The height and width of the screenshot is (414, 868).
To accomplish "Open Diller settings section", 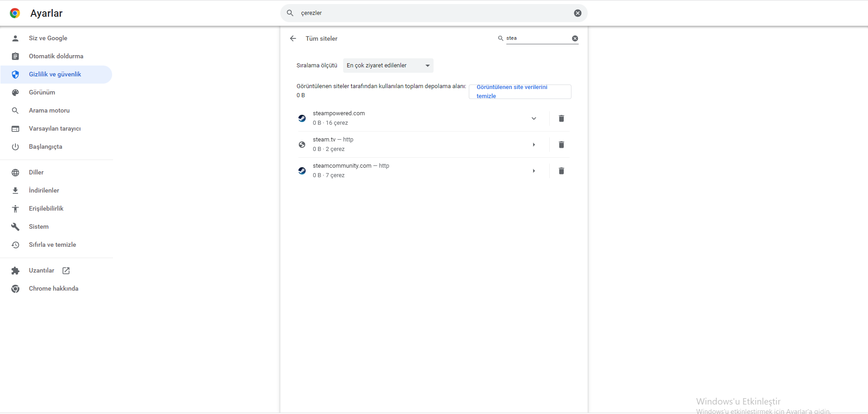I will pyautogui.click(x=56, y=173).
